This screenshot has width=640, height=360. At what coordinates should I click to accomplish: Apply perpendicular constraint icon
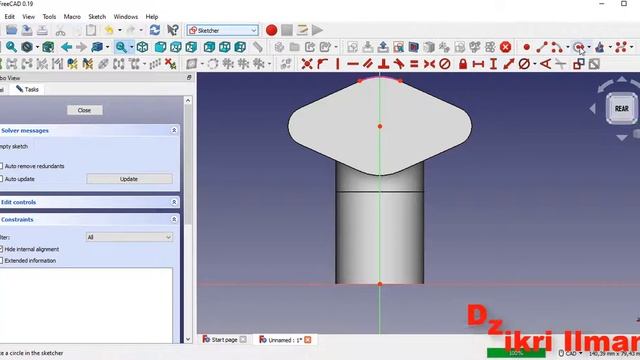tap(383, 64)
